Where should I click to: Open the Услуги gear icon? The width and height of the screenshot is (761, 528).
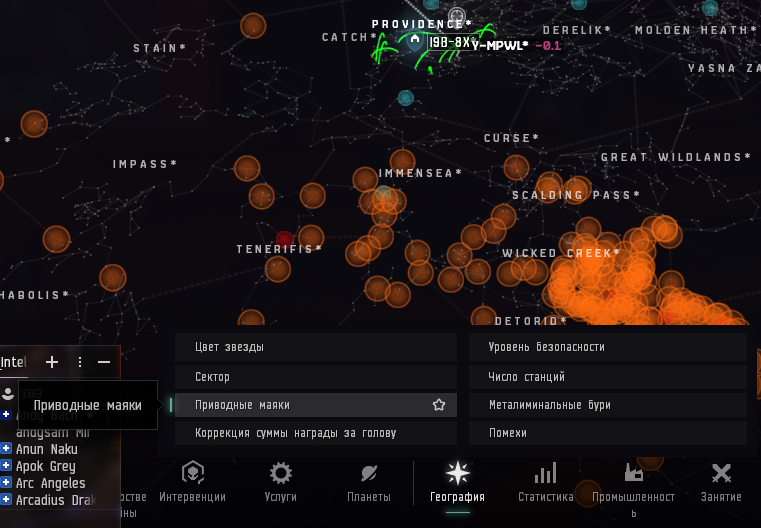point(281,473)
